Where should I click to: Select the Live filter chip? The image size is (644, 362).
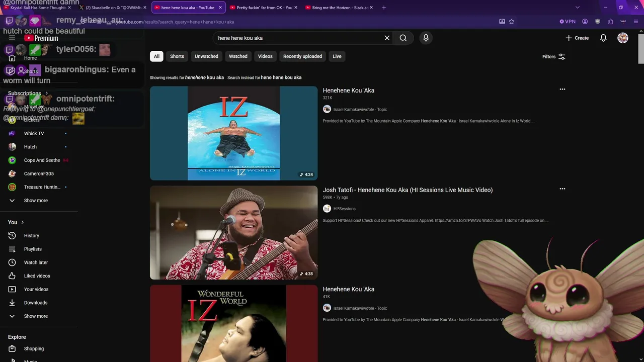tap(337, 56)
